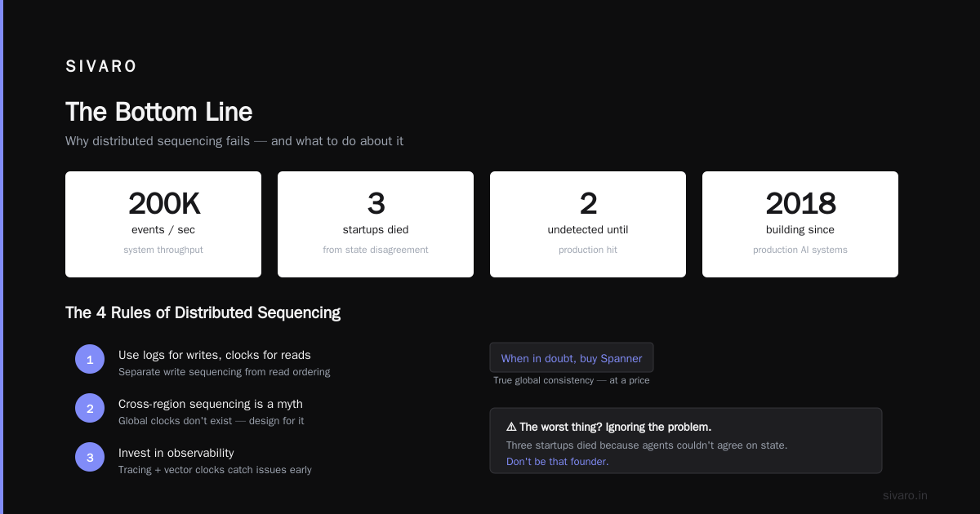Image resolution: width=980 pixels, height=514 pixels.
Task: Click 'production hit' caption
Action: tap(588, 250)
